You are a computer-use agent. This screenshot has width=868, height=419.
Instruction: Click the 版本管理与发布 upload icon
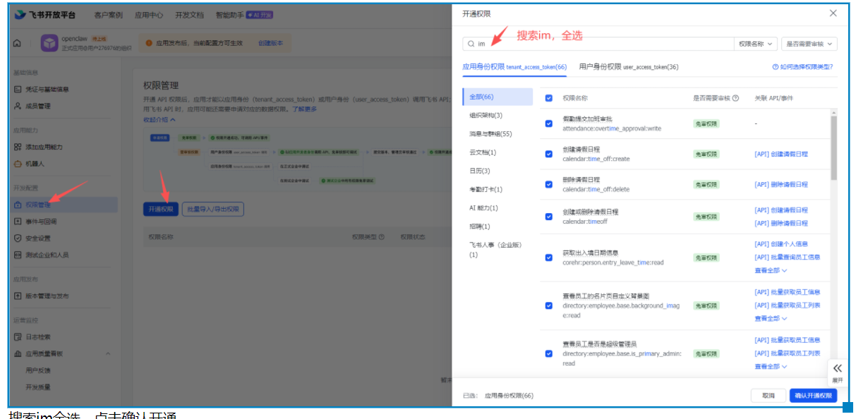18,296
